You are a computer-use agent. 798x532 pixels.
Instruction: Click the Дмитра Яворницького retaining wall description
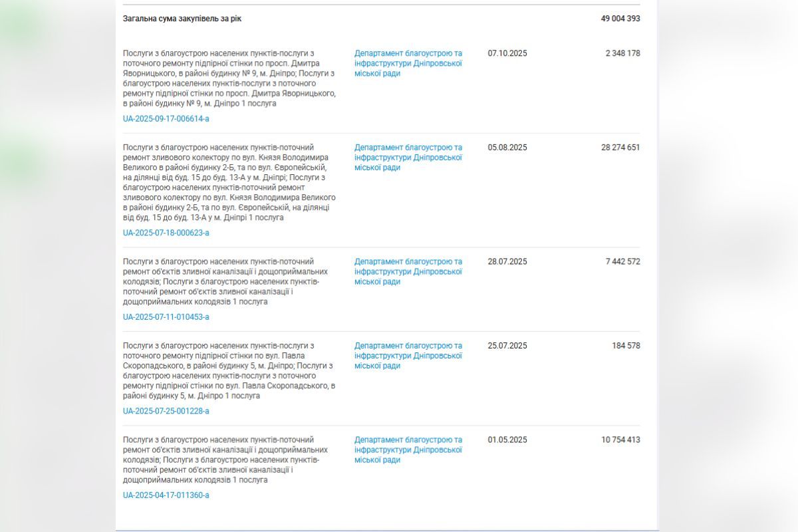click(229, 78)
